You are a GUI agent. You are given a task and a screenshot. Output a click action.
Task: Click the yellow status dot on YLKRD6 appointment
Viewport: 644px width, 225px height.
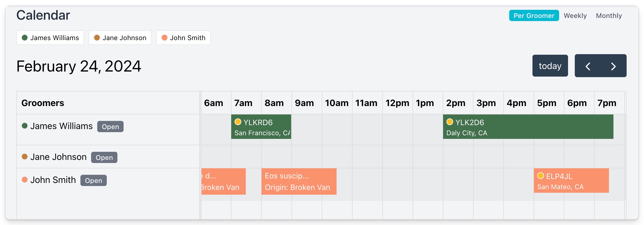pos(238,122)
